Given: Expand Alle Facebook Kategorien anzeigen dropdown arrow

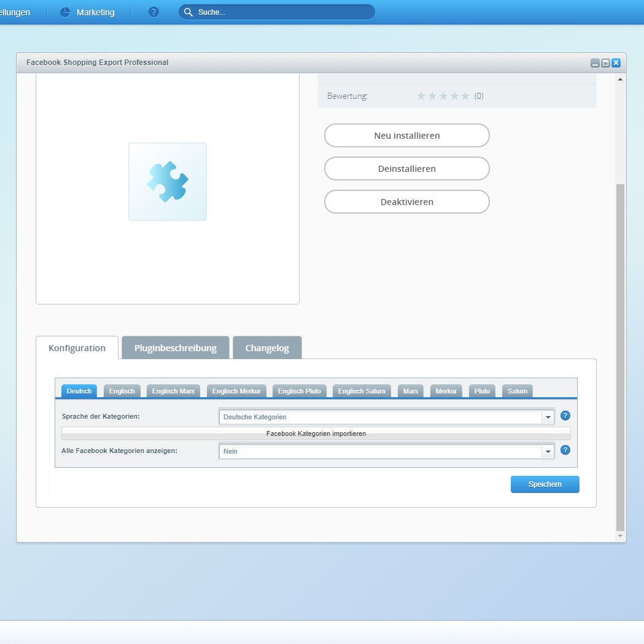Looking at the screenshot, I should click(548, 451).
